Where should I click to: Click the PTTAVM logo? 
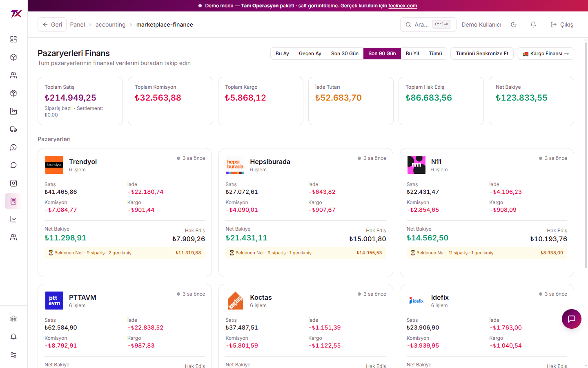pyautogui.click(x=54, y=301)
